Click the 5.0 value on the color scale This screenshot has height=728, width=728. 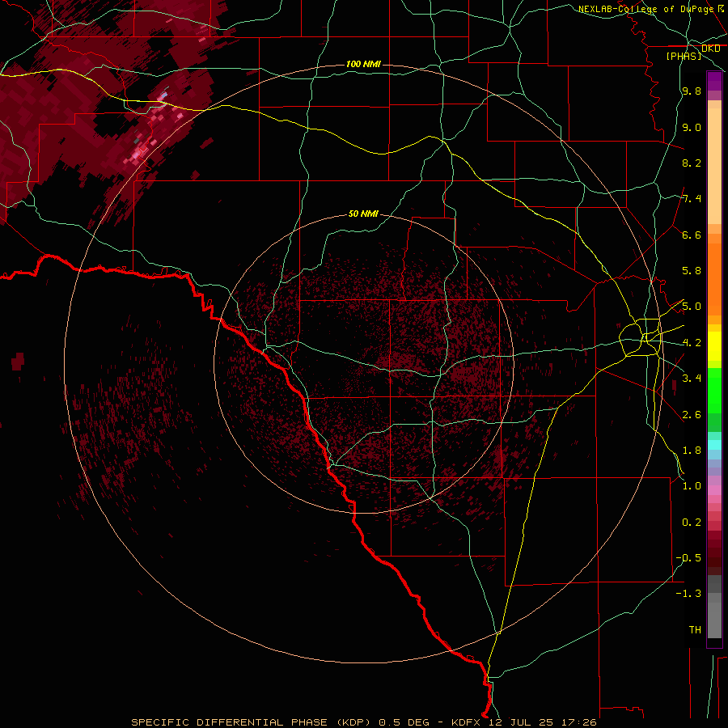(692, 307)
